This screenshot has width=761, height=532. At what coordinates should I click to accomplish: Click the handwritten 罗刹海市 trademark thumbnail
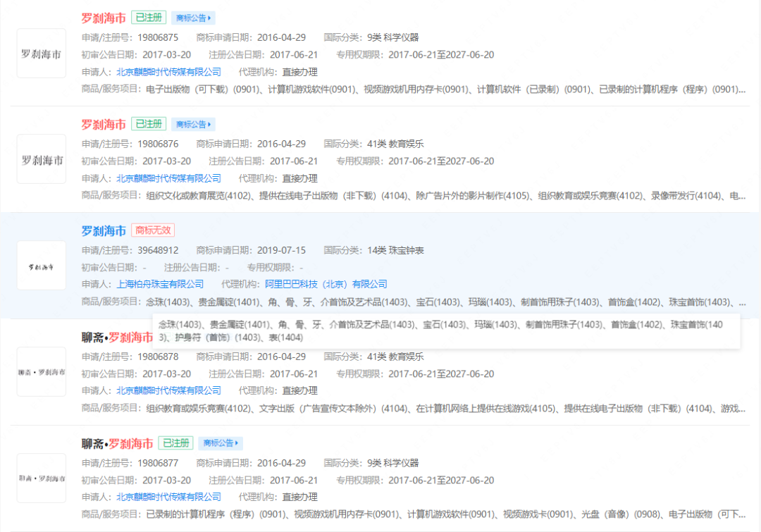(x=41, y=265)
